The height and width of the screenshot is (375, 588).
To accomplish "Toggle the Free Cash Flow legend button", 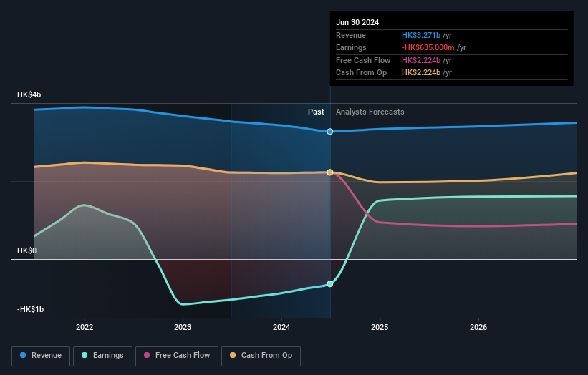I will (177, 356).
